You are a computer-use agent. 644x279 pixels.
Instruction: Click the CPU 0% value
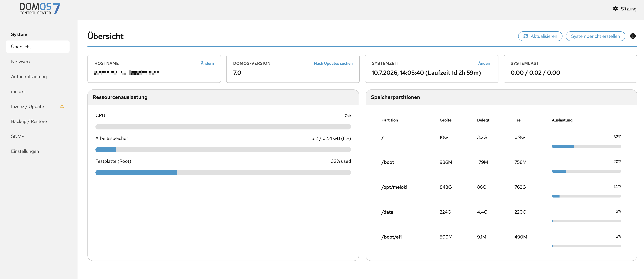point(348,116)
